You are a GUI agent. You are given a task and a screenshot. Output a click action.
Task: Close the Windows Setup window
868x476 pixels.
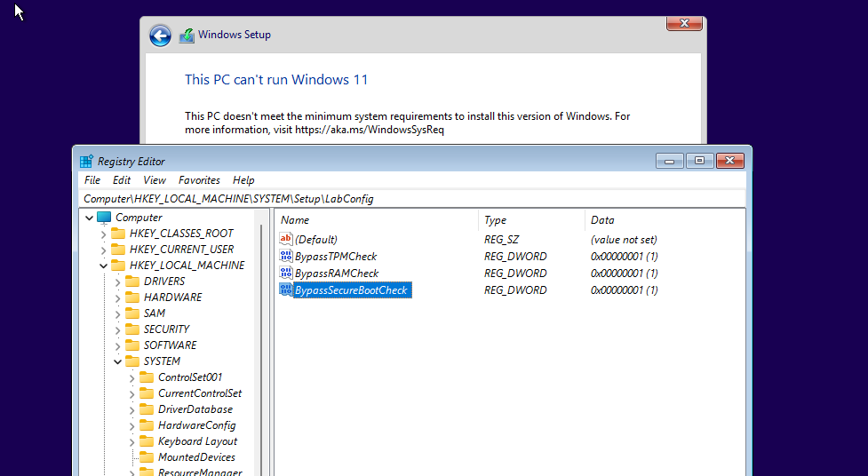684,23
